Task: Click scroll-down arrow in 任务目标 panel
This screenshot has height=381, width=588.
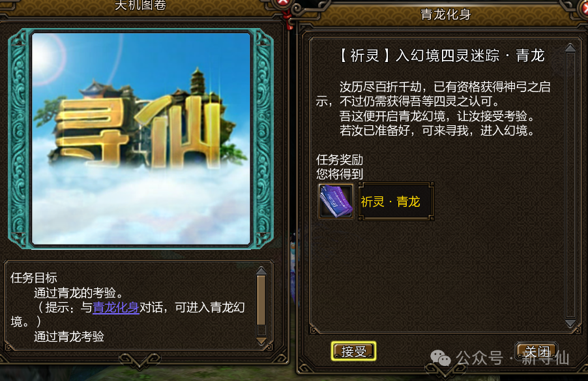Action: tap(261, 341)
